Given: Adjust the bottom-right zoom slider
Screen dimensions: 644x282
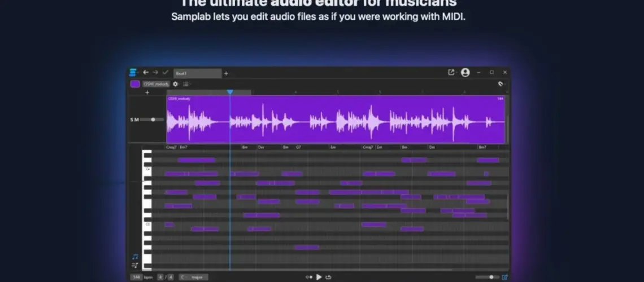Looking at the screenshot, I should pos(488,277).
